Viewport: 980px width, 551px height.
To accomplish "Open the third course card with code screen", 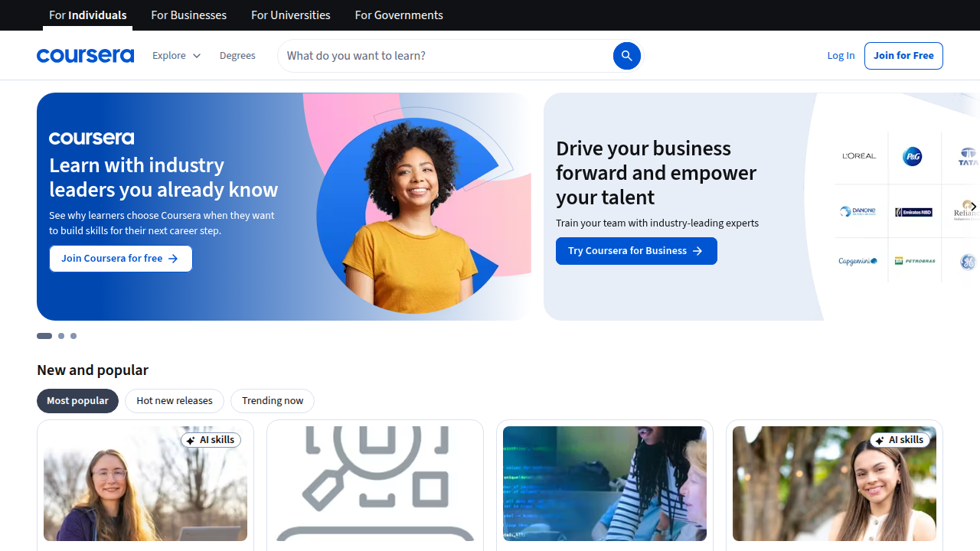I will (x=605, y=485).
